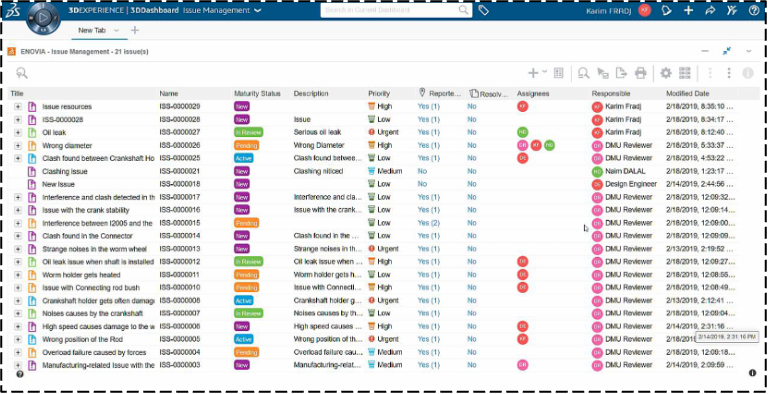Open the Issue Management dashboard dropdown
Viewport: 768px width, 394px height.
(x=258, y=10)
